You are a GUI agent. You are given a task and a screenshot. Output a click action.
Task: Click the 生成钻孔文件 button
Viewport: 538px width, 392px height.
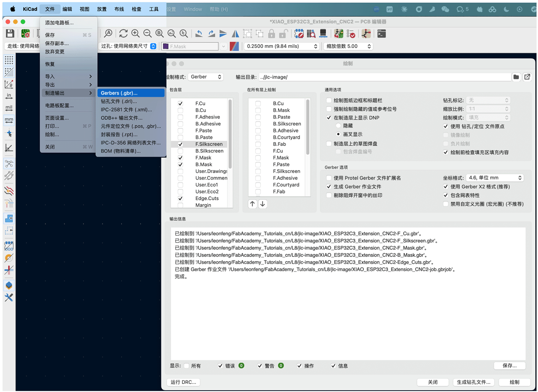tap(473, 382)
